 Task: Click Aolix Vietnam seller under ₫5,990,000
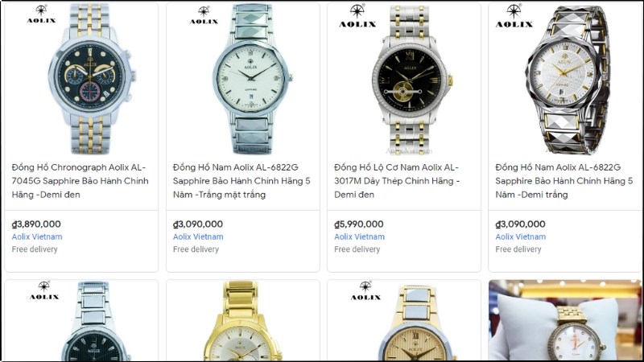359,237
